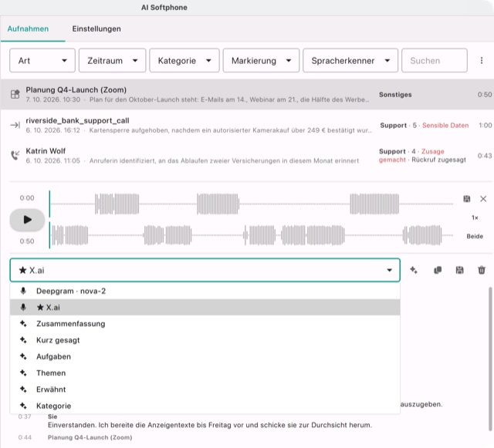
Task: Jump to the 0:44 transcript timestamp
Action: pos(25,437)
